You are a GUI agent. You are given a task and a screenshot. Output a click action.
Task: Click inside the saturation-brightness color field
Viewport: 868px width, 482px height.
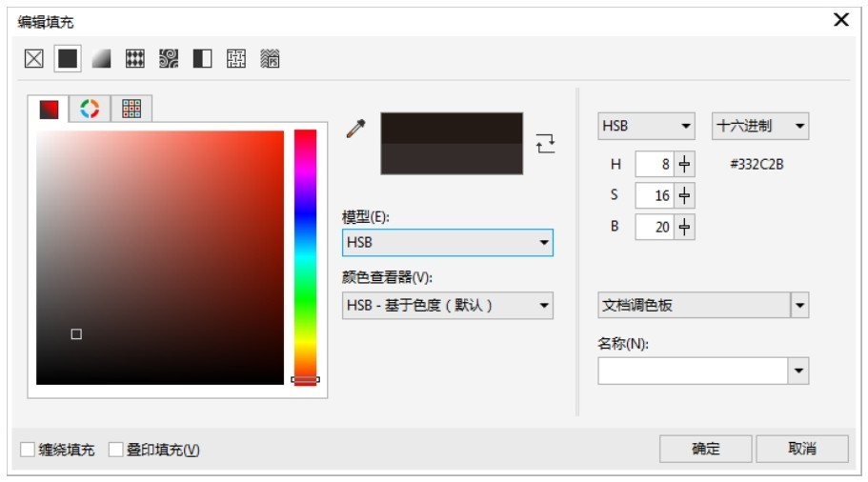tap(160, 257)
